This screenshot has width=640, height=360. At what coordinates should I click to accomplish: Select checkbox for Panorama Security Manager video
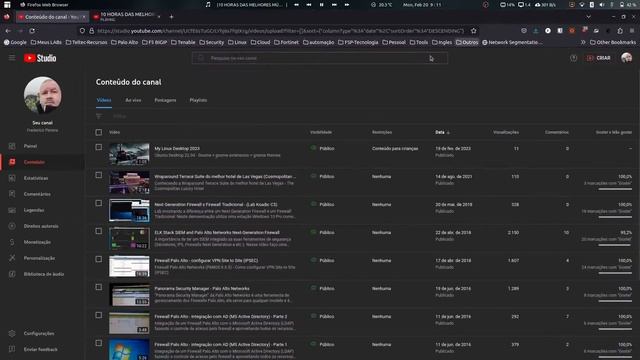coord(99,287)
